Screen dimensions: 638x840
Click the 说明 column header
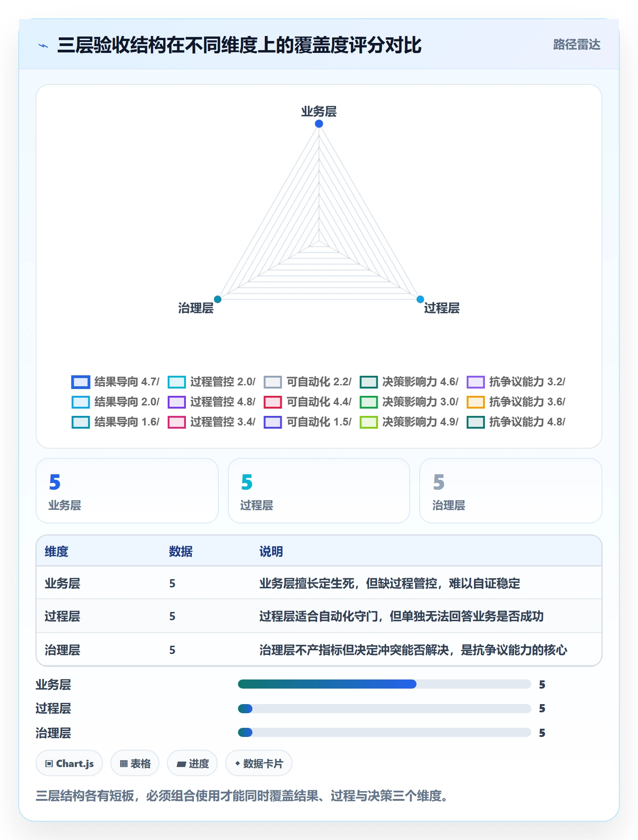[271, 551]
